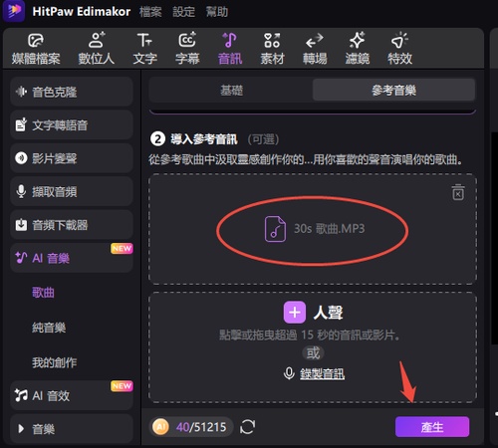
Task: Open the 素材 elements panel
Action: [272, 49]
